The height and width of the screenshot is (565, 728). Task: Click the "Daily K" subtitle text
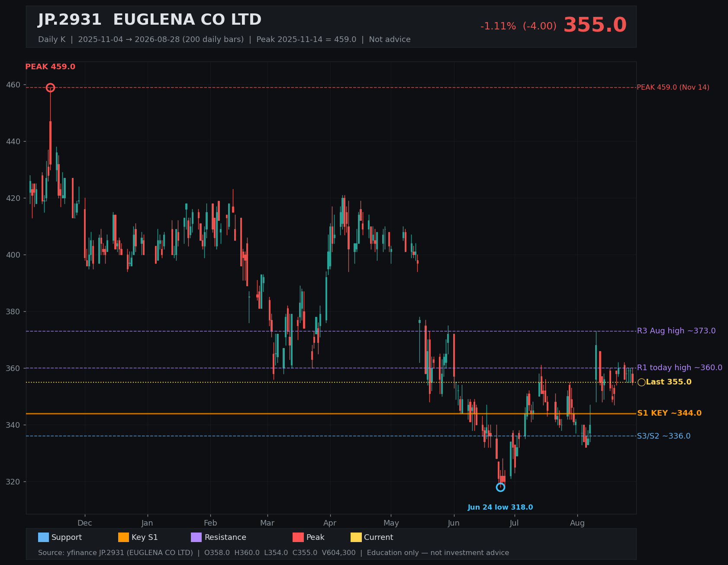coord(52,39)
